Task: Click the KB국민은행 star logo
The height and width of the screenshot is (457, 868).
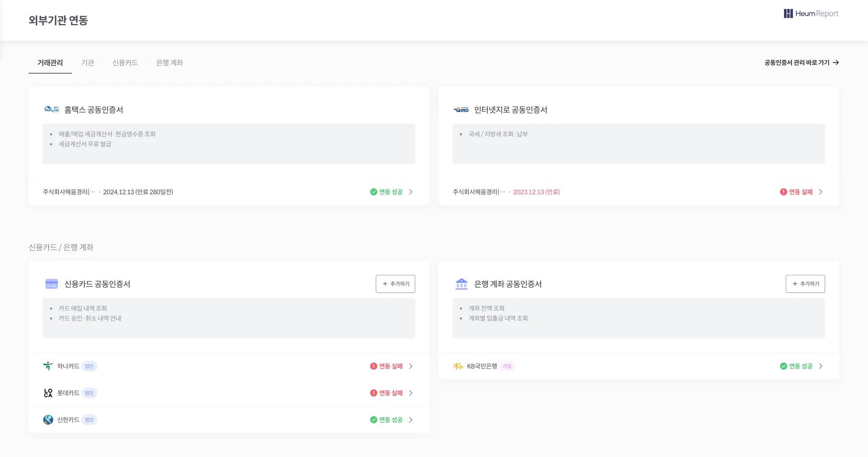Action: (x=458, y=366)
